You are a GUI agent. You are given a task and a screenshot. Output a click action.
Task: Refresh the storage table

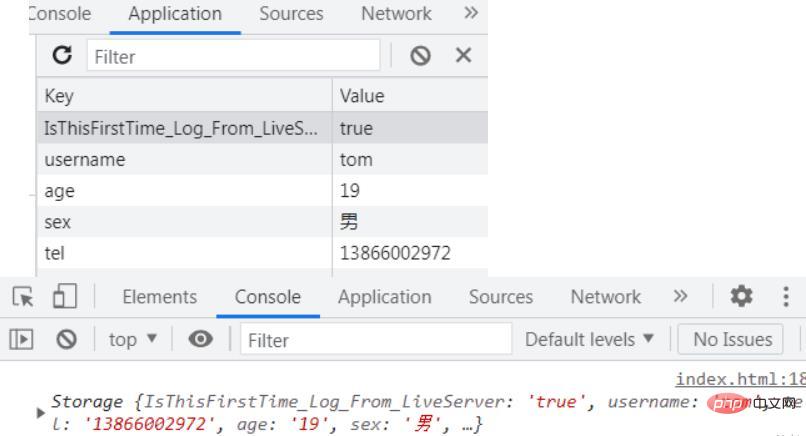63,56
